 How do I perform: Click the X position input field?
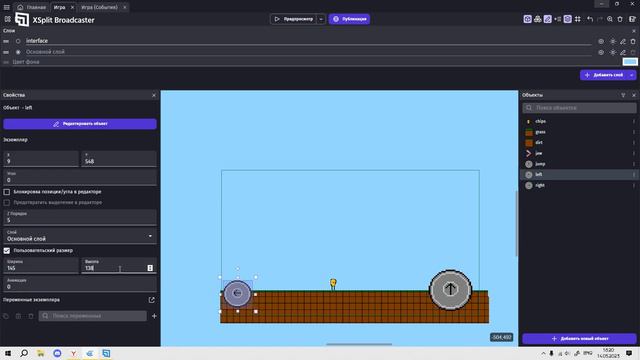(41, 159)
